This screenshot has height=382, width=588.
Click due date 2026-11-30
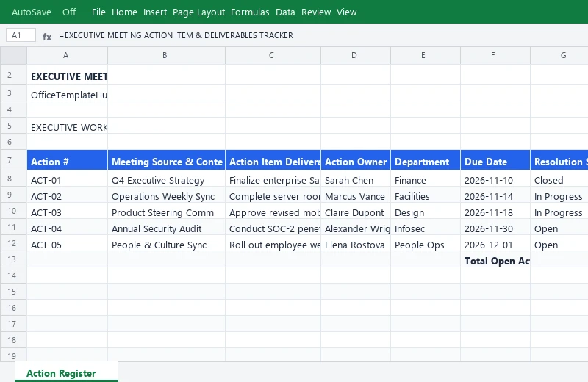pyautogui.click(x=495, y=228)
